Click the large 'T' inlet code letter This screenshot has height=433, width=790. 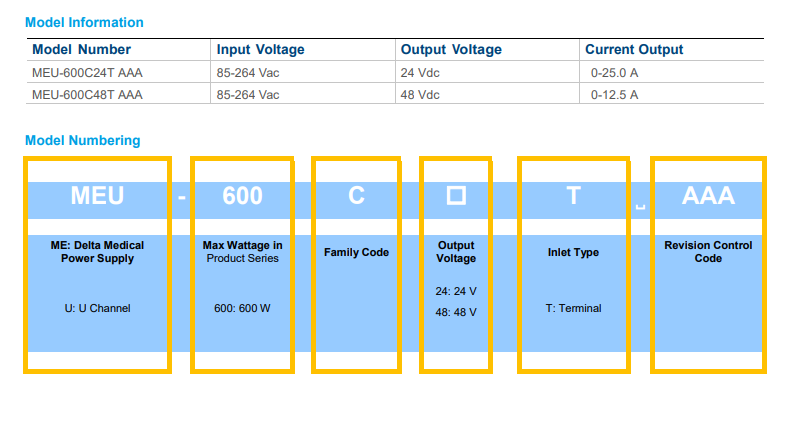pos(573,196)
